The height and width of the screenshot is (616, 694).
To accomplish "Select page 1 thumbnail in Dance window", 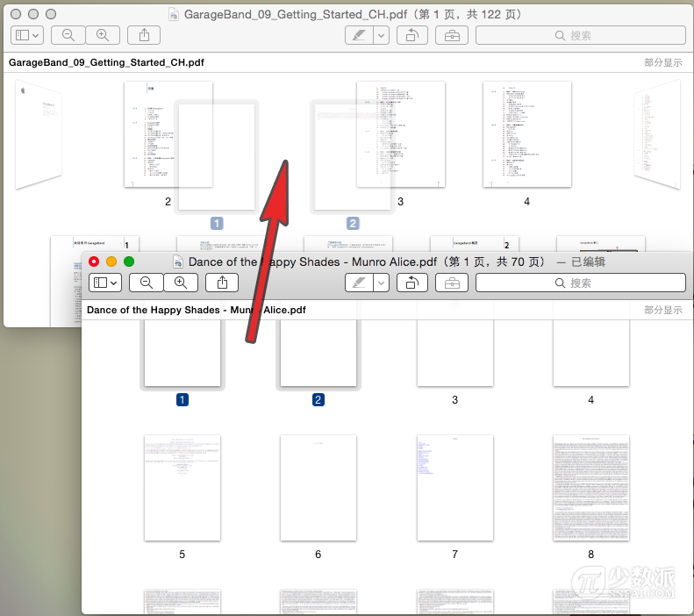I will pyautogui.click(x=182, y=353).
